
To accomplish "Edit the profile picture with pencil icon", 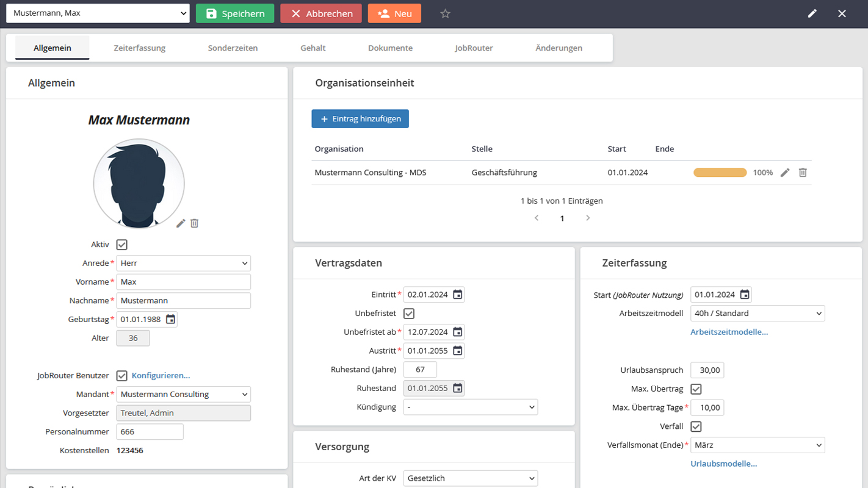I will (x=181, y=223).
